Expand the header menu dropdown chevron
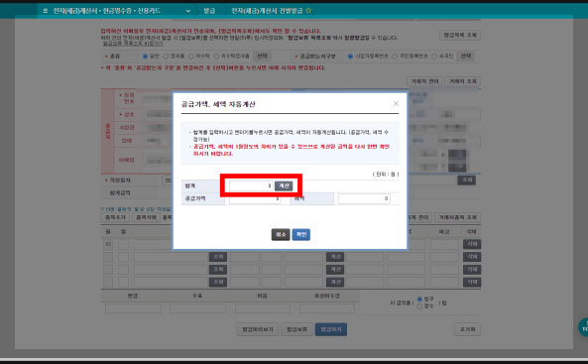This screenshot has width=588, height=364. pos(188,11)
